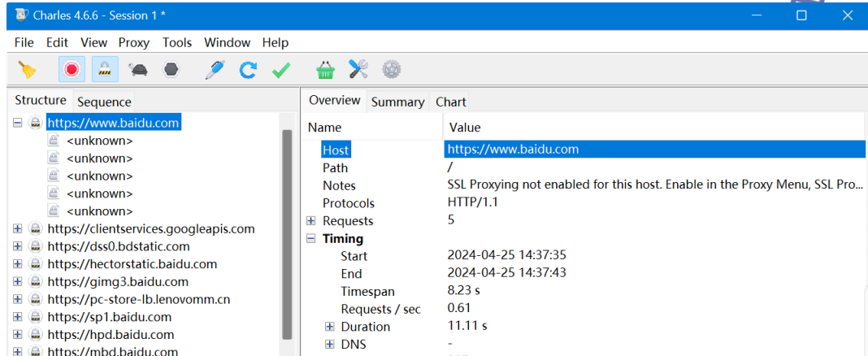Click the Structure tree vertical scrollbar

[x=287, y=234]
